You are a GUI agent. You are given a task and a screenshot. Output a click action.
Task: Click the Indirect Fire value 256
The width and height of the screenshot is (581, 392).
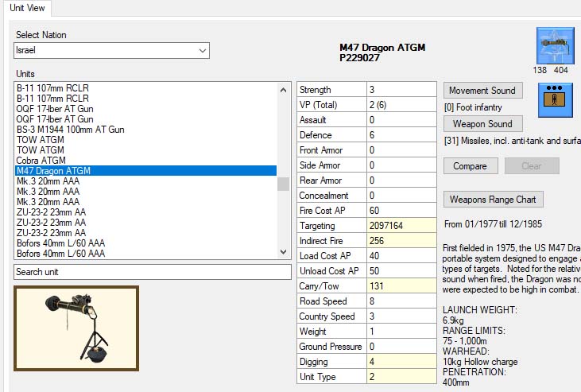[x=401, y=241]
